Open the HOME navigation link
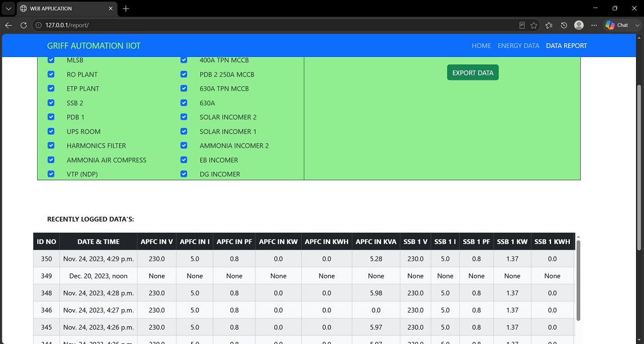Image resolution: width=644 pixels, height=344 pixels. tap(481, 46)
